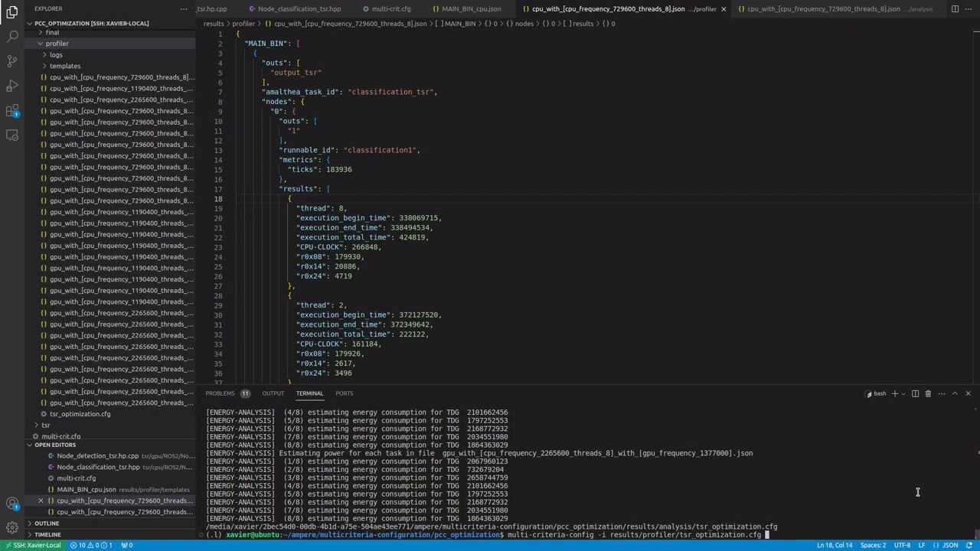Open cpu_with_[cpu_frequency_1190400_threads file
980x551 pixels.
(121, 89)
